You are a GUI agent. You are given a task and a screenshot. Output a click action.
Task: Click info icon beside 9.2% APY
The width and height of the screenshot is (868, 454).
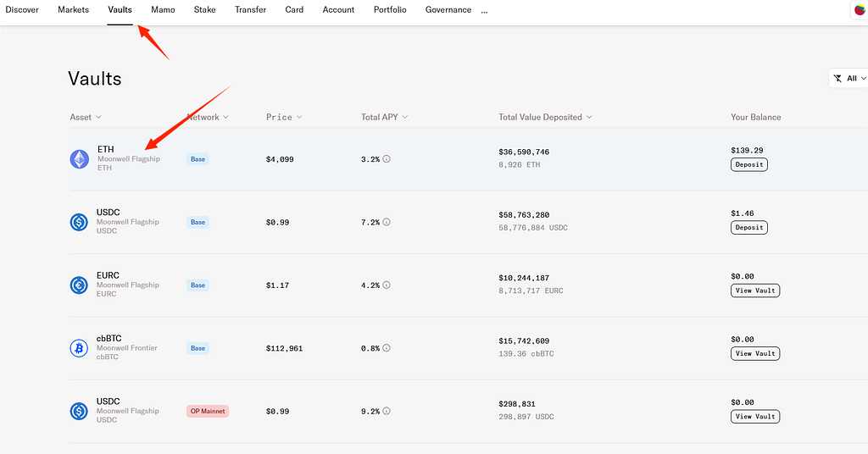387,411
